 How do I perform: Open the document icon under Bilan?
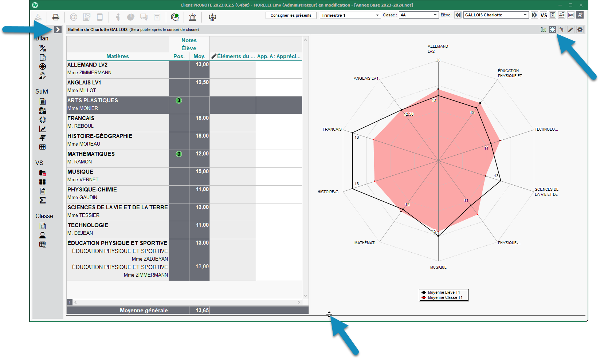click(x=43, y=58)
